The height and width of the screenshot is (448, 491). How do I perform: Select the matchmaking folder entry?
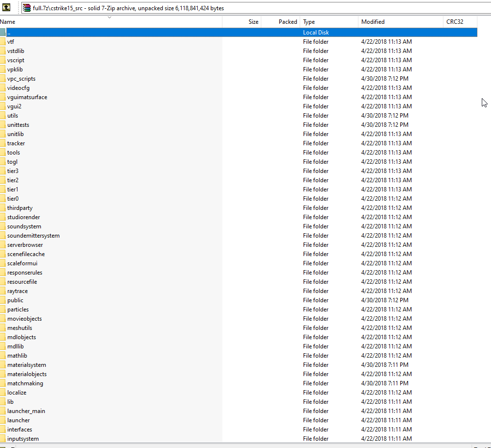tap(25, 383)
